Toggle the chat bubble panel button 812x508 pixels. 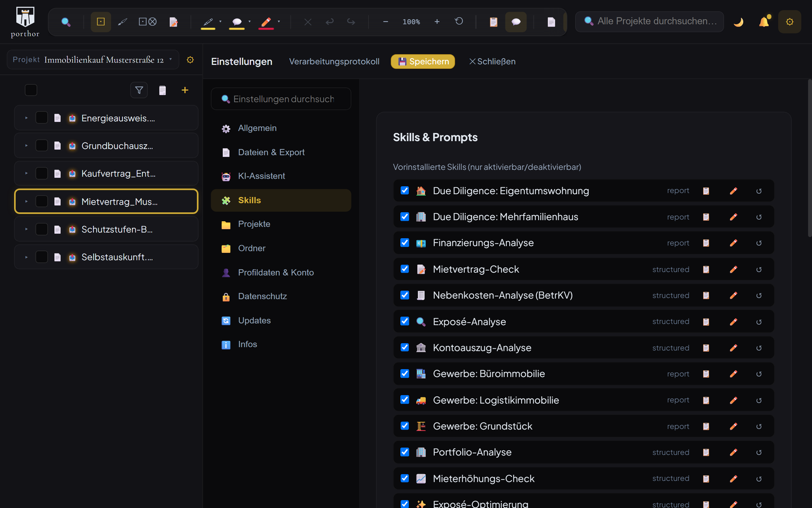[x=516, y=22]
